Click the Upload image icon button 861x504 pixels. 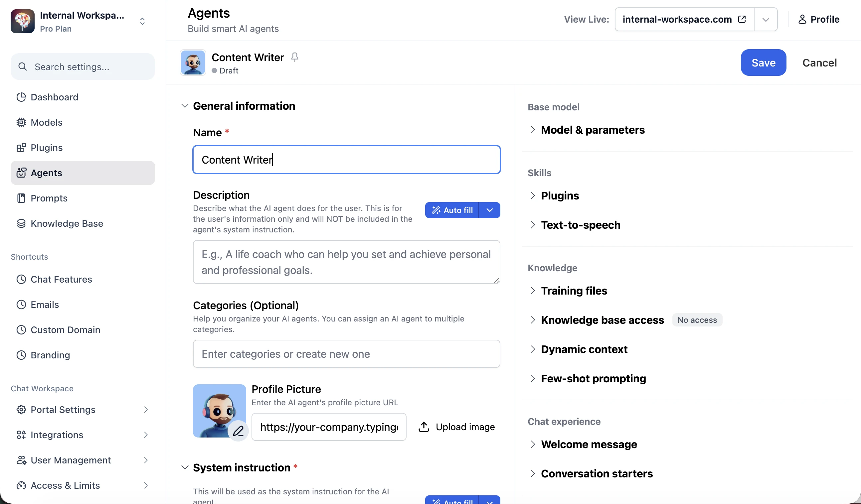(424, 427)
